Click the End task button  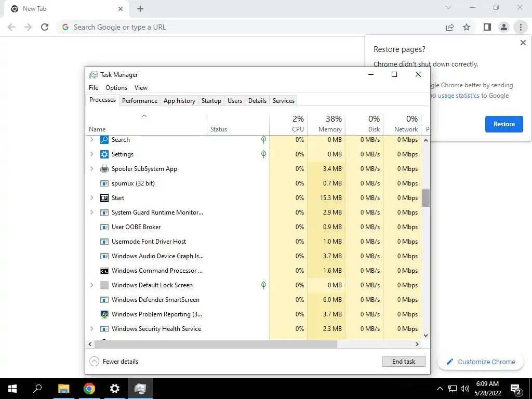403,362
